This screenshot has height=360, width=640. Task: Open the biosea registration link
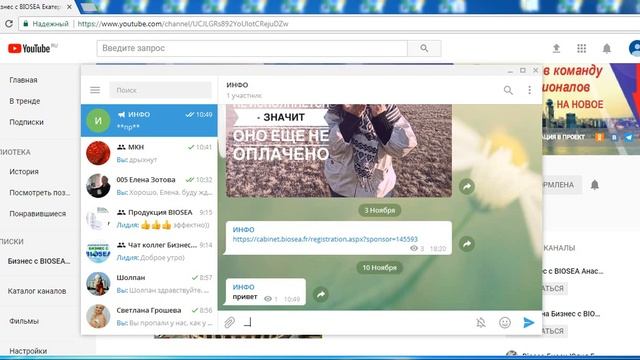[x=325, y=239]
